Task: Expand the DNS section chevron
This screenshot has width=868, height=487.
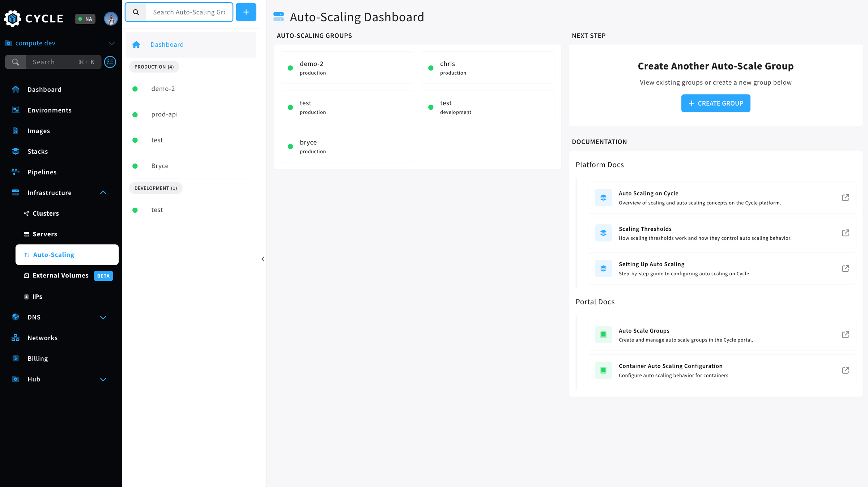Action: point(103,317)
